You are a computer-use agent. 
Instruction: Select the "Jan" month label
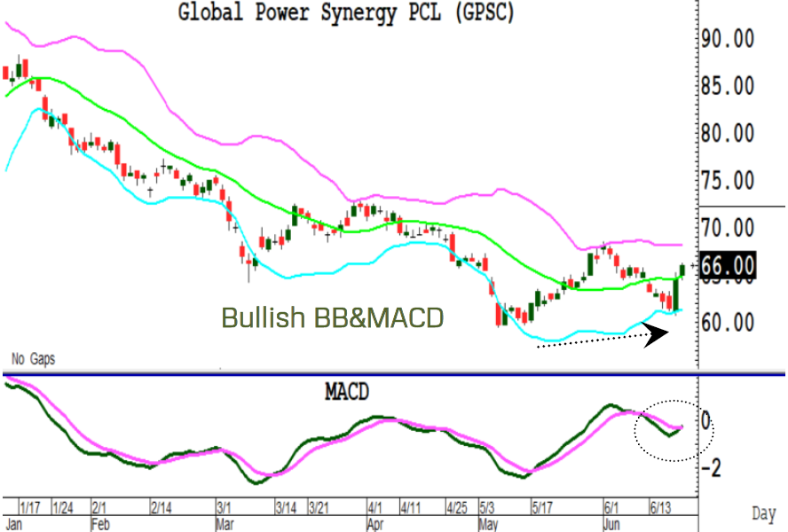(x=13, y=524)
